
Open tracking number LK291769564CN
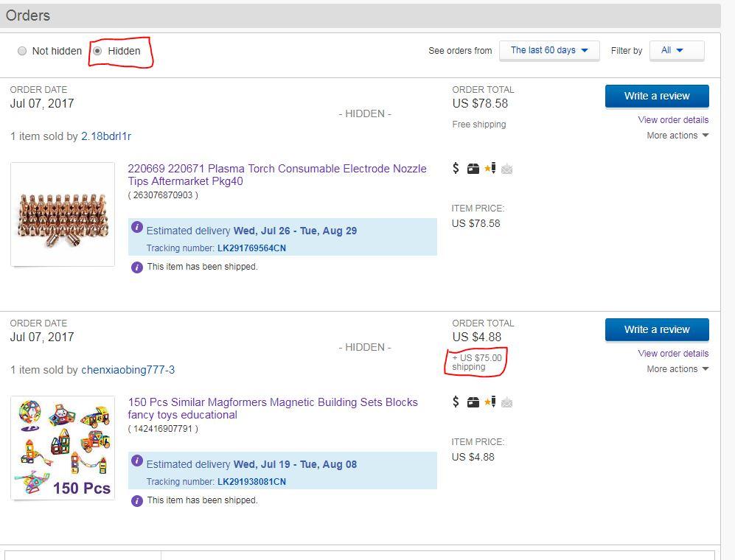(251, 248)
